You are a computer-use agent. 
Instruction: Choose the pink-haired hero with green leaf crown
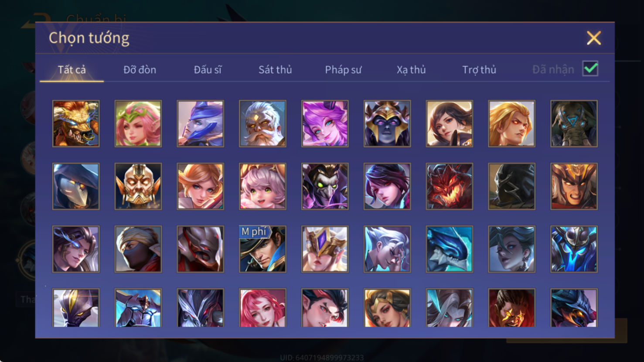(x=138, y=123)
